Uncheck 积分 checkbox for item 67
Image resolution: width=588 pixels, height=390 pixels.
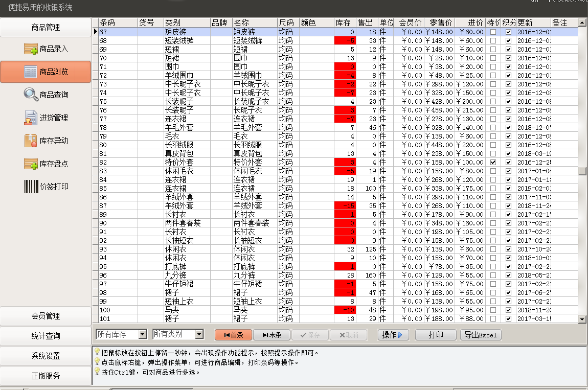pyautogui.click(x=508, y=32)
